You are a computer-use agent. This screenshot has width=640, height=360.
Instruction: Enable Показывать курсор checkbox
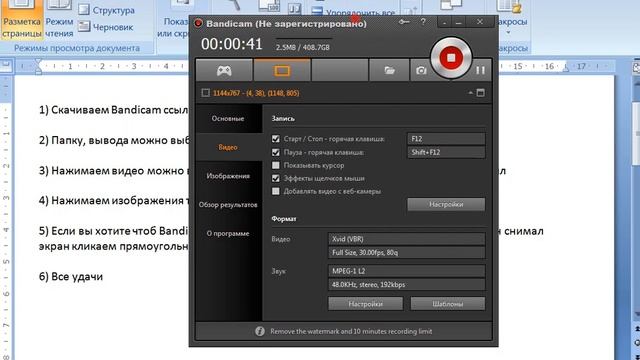click(276, 165)
